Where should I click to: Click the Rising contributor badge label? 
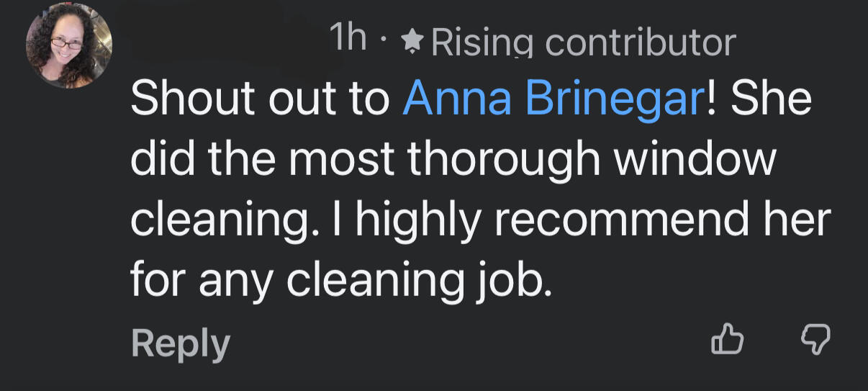click(x=583, y=43)
